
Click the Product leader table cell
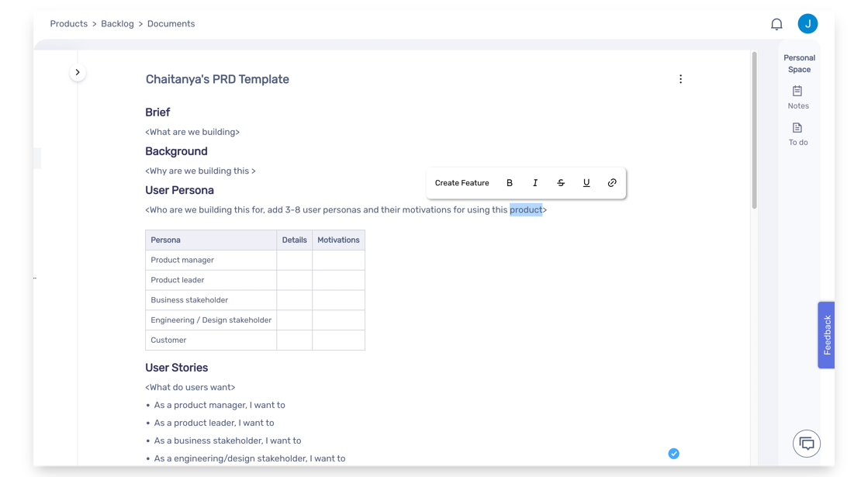click(x=211, y=280)
